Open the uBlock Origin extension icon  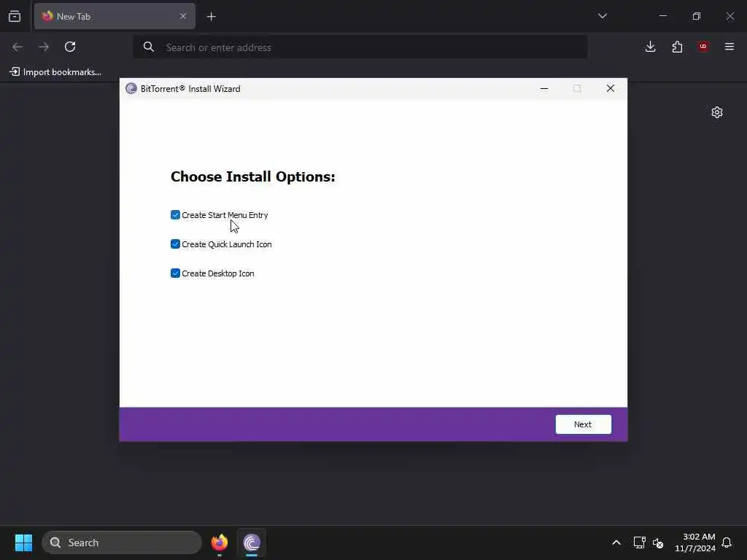click(x=703, y=47)
